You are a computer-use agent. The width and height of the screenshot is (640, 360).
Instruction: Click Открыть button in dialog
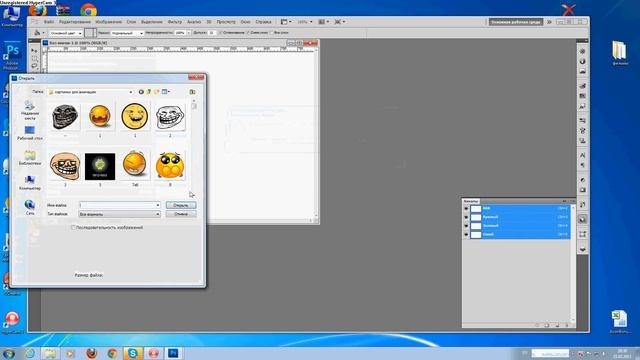tap(181, 205)
